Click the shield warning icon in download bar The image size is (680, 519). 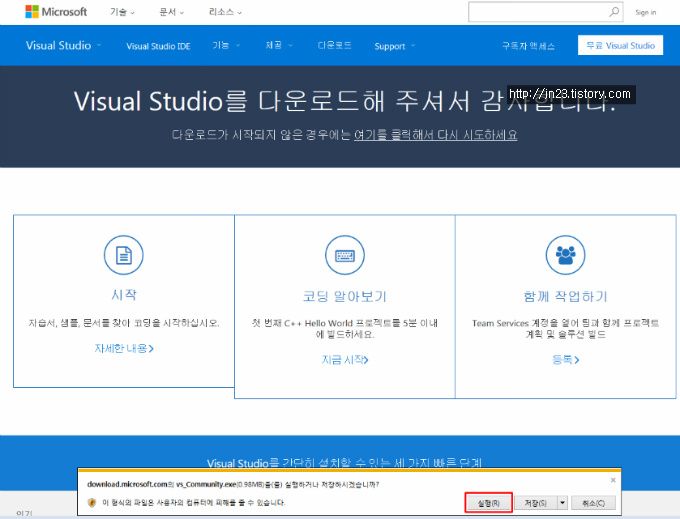(x=92, y=503)
